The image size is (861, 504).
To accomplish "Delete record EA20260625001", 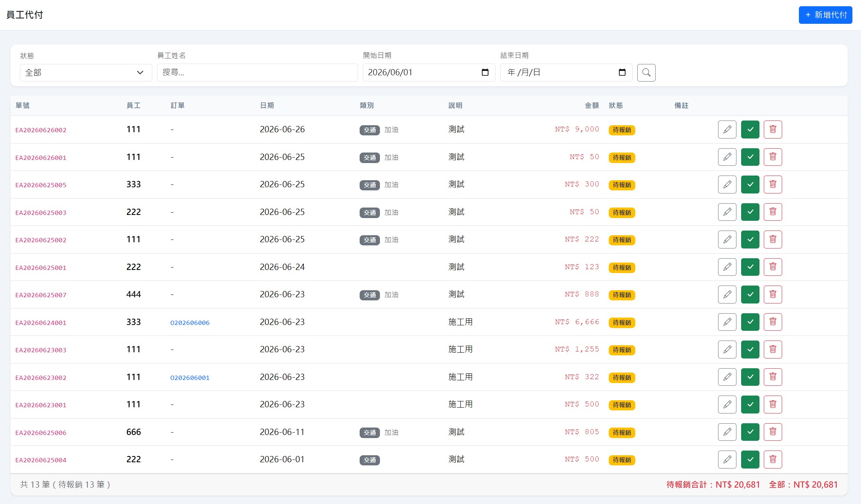I will [773, 267].
